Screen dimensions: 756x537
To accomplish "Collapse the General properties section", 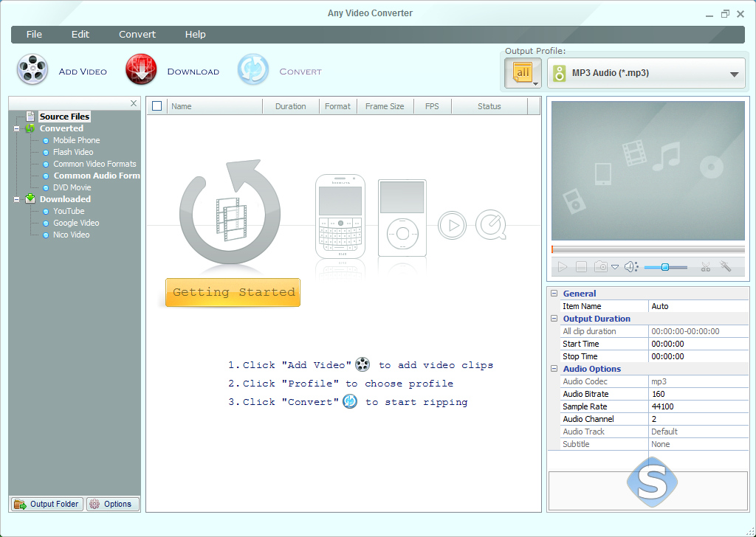I will point(554,294).
